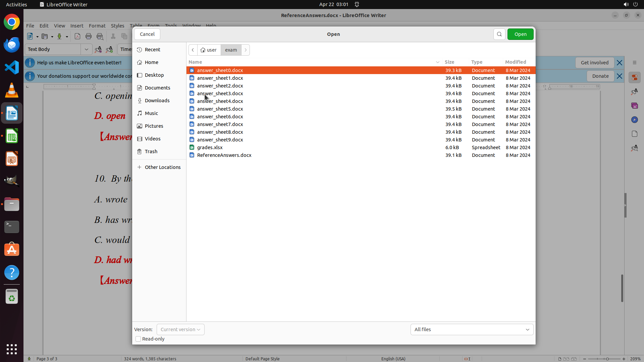
Task: Open the sidebar Gallery icon
Action: [634, 106]
